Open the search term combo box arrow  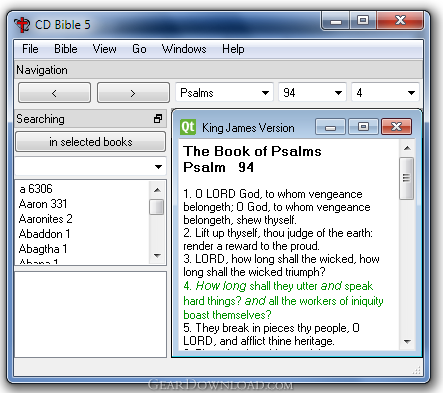coord(159,167)
